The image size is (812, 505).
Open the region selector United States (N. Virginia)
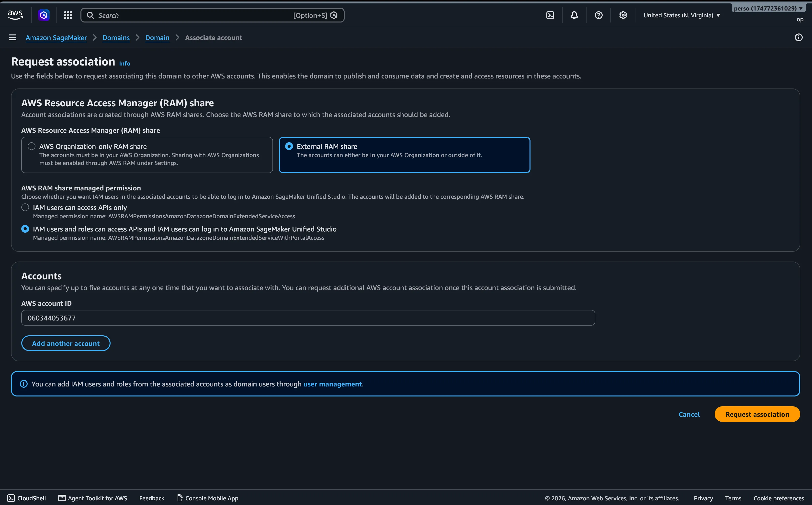[x=682, y=15]
